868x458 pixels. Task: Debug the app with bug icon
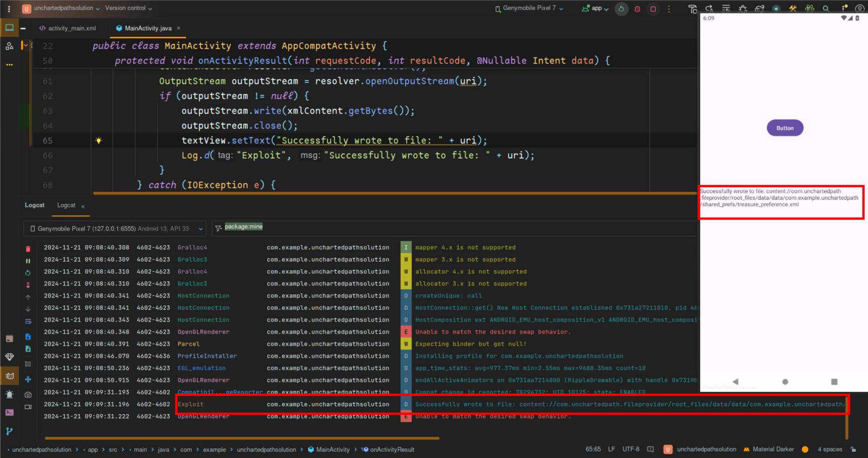coord(637,9)
